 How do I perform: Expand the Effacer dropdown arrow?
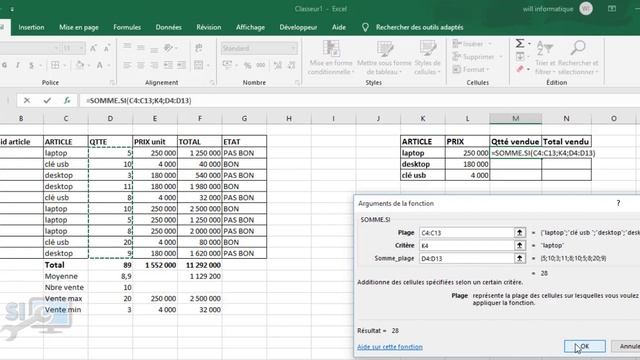coord(528,69)
